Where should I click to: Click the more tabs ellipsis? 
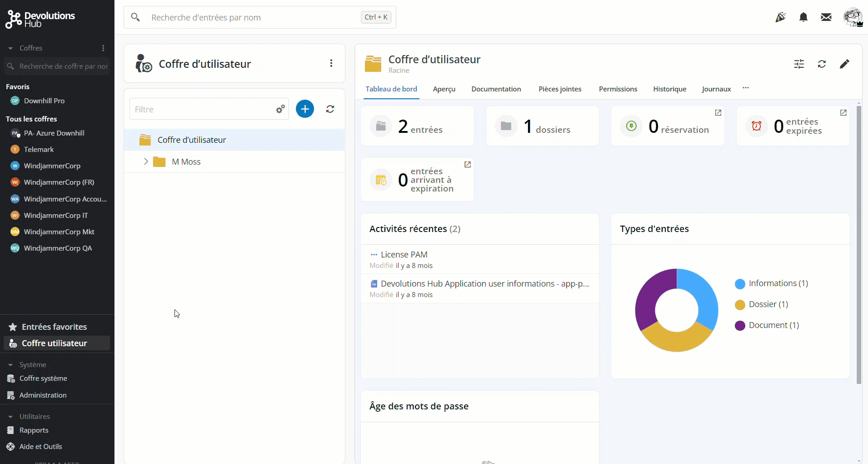[x=746, y=88]
